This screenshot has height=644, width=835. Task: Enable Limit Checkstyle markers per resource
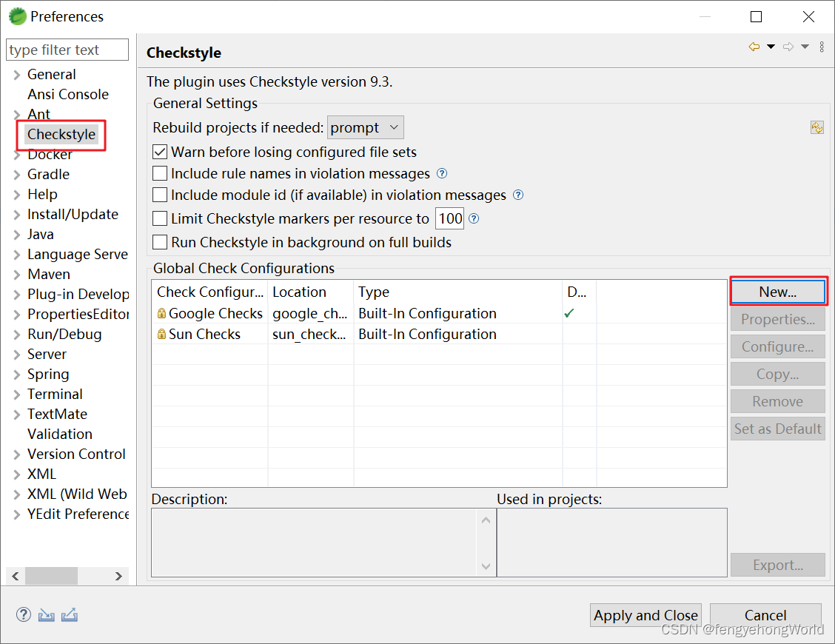coord(160,218)
